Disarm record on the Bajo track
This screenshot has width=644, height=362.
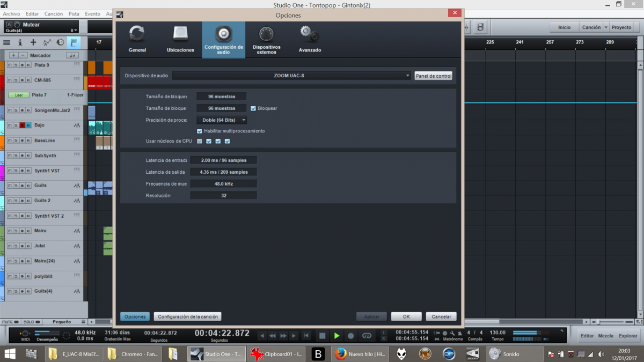tap(22, 125)
